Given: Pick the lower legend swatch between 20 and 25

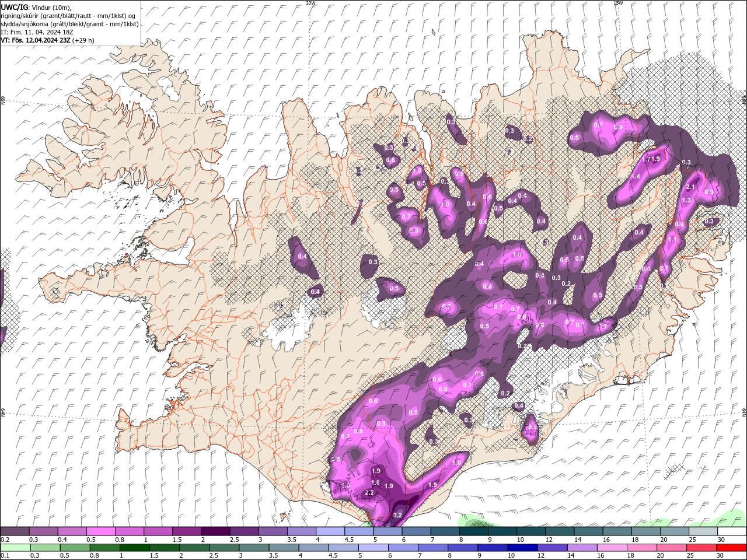Looking at the screenshot, I should click(x=671, y=548).
